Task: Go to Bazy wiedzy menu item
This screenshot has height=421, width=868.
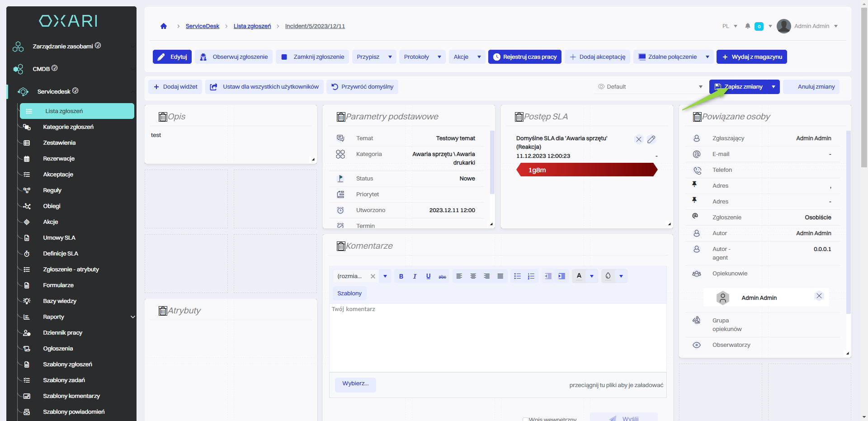Action: (x=60, y=301)
